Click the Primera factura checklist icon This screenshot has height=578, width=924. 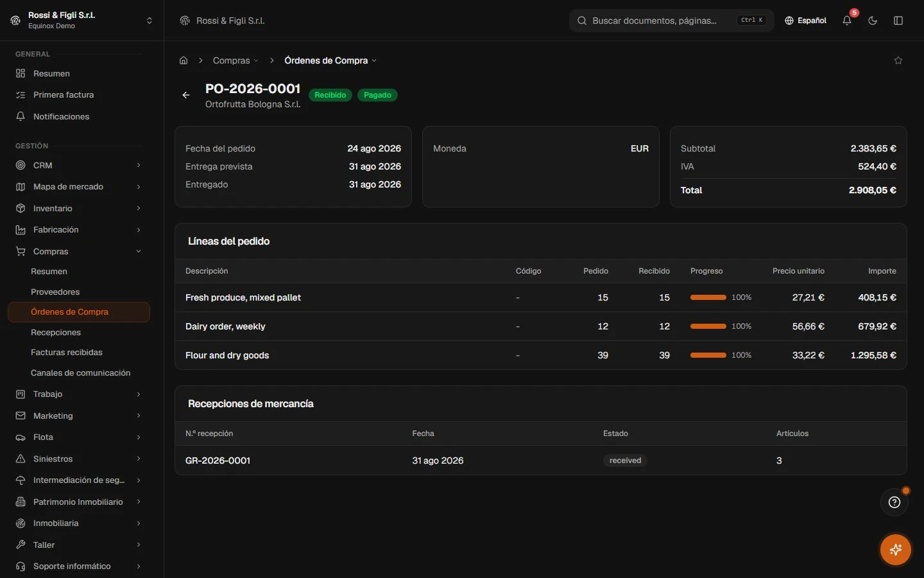[21, 95]
